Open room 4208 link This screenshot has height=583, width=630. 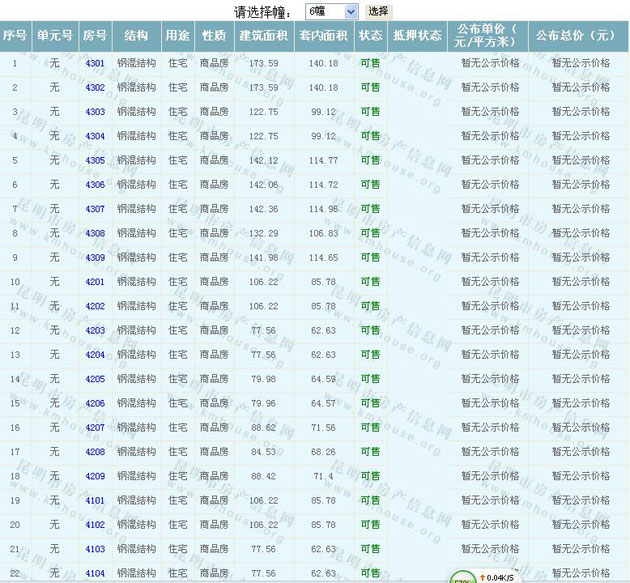95,452
